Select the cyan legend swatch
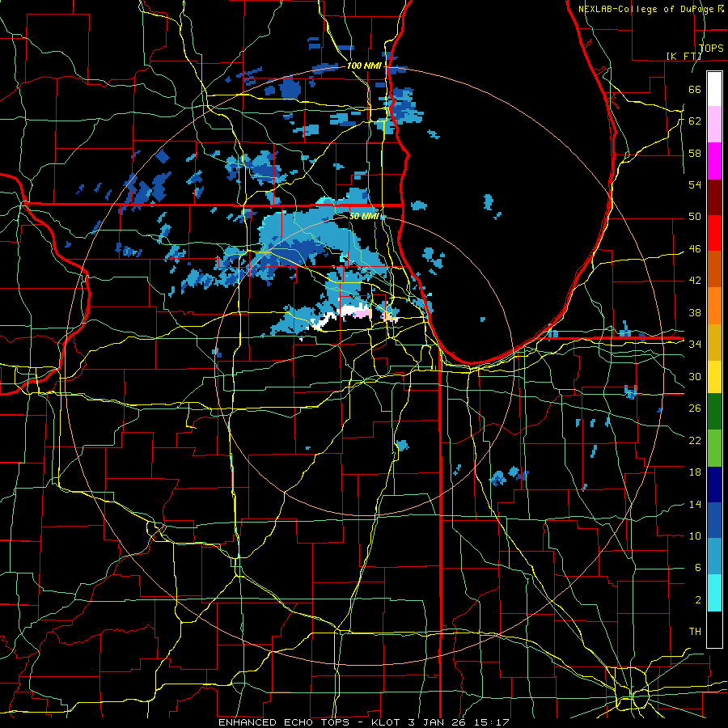The height and width of the screenshot is (728, 728). click(714, 593)
